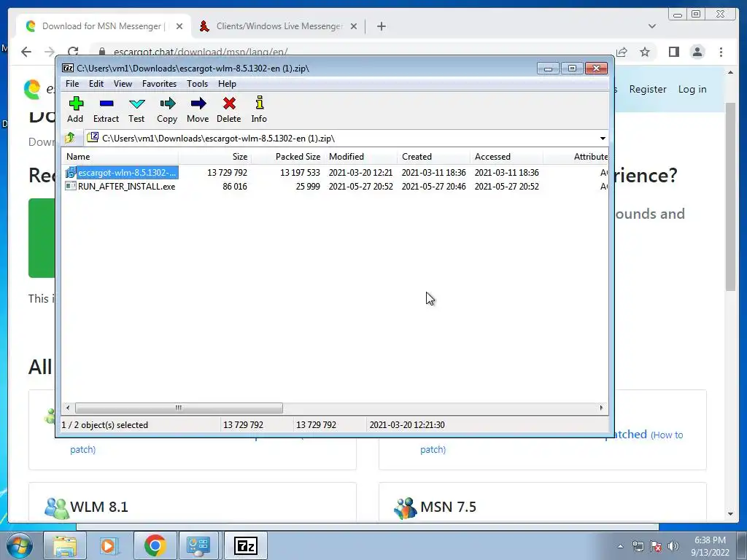Sort by the Size column header
The image size is (747, 560).
215,157
